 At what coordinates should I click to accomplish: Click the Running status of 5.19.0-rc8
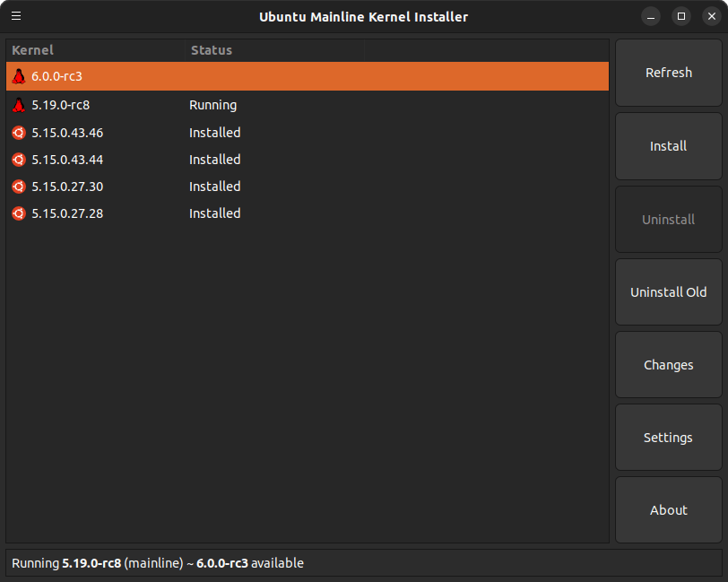click(x=213, y=106)
